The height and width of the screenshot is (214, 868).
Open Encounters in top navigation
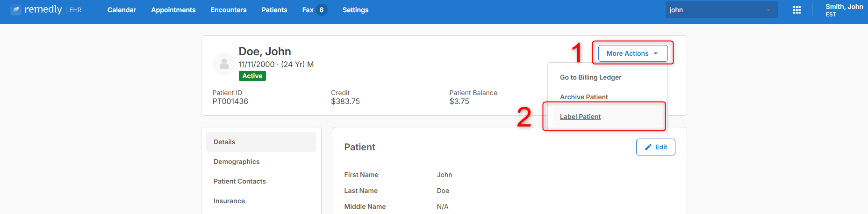pyautogui.click(x=229, y=10)
